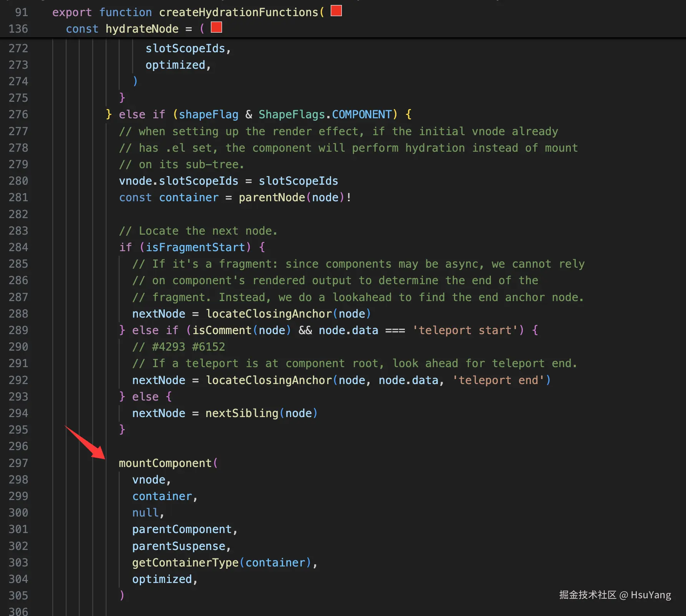Click 'mountComponent' call on line 297
Image resolution: width=686 pixels, height=616 pixels.
click(x=166, y=463)
